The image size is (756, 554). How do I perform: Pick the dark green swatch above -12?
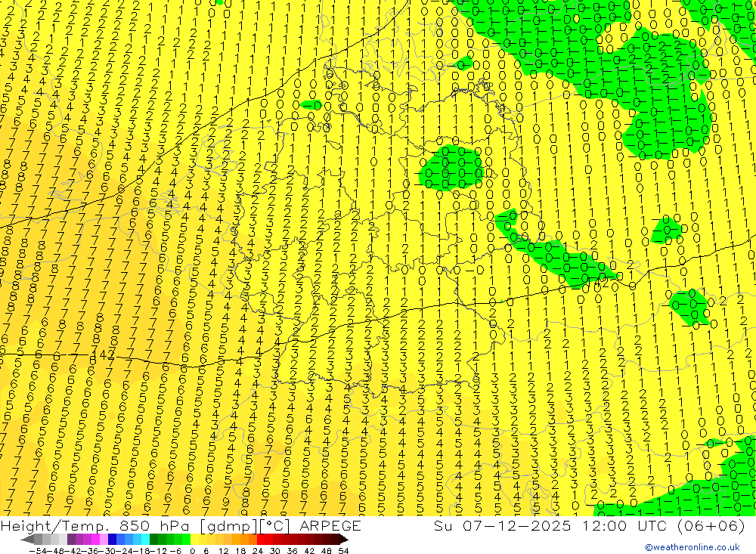click(153, 540)
